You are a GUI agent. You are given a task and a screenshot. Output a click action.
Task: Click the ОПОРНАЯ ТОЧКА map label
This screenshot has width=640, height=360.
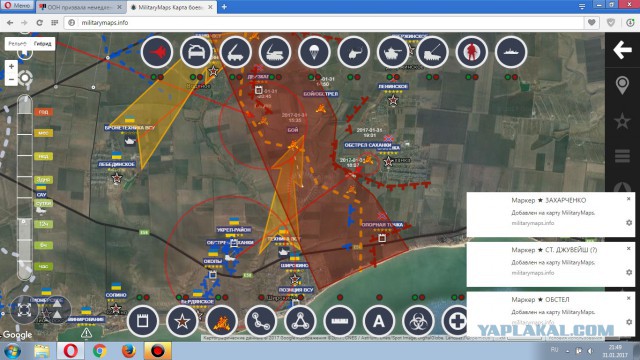[382, 224]
